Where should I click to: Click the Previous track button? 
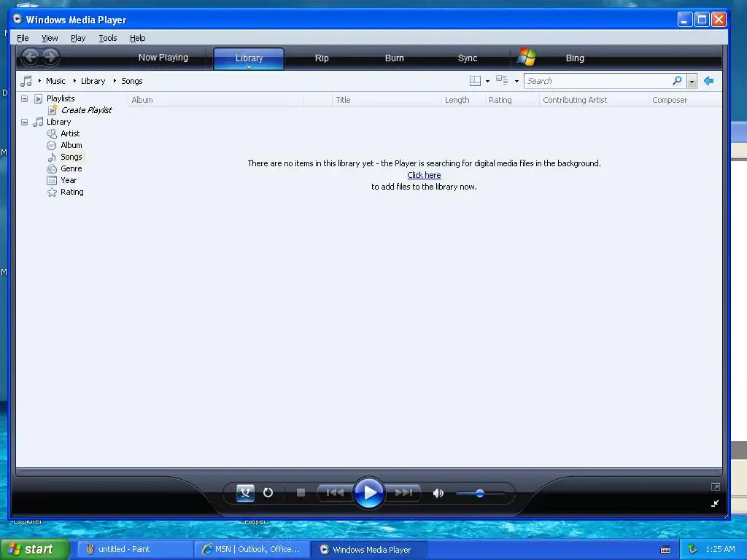(335, 492)
